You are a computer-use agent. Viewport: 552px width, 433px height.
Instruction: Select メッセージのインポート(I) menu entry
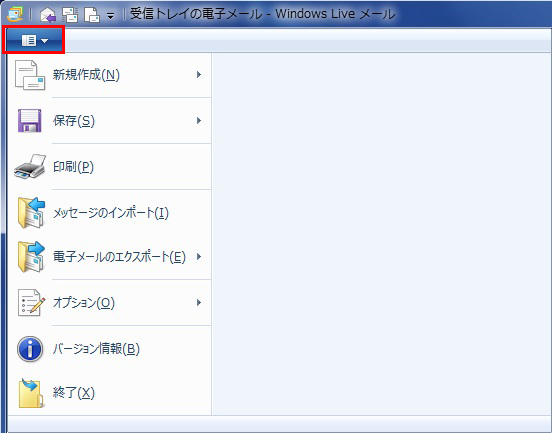point(109,213)
